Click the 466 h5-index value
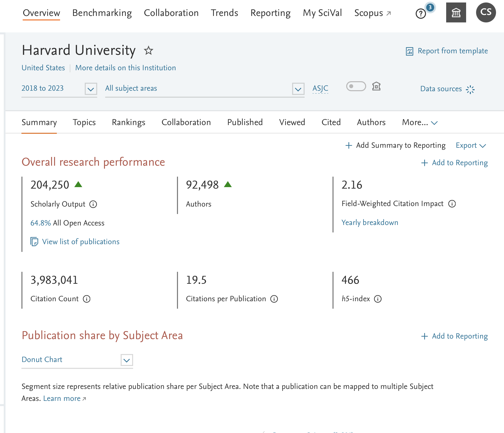504x433 pixels. (x=350, y=280)
